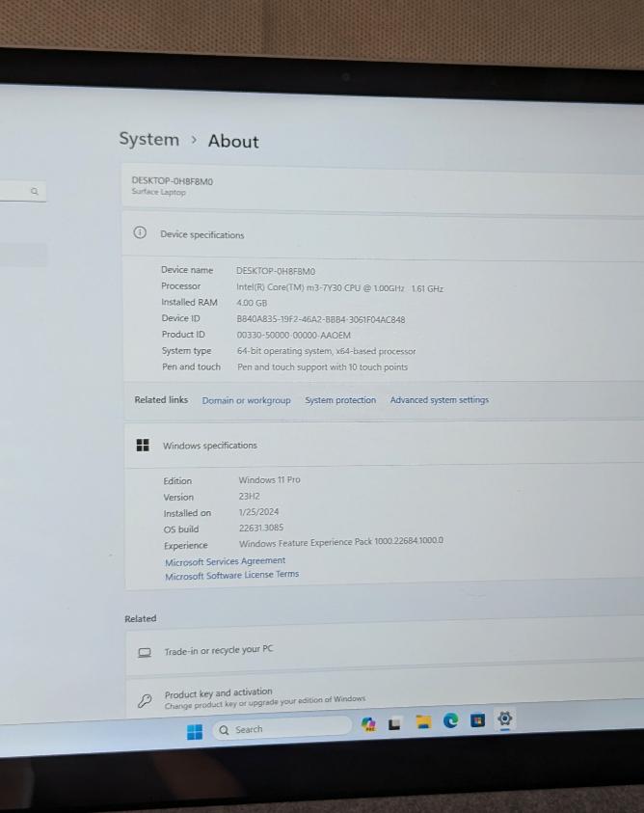Screen dimensions: 644x813
Task: Select the Device ID value text
Action: pos(320,319)
